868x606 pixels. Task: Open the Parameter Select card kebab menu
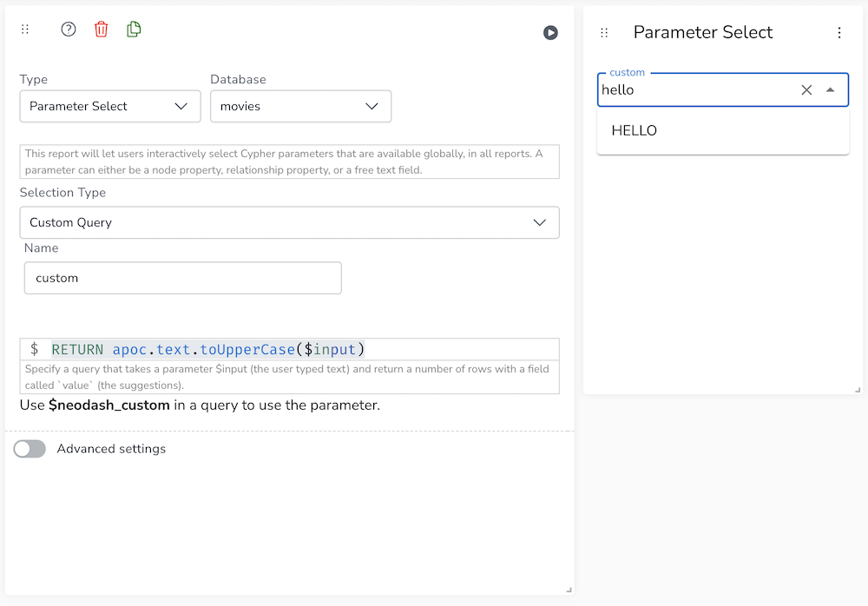tap(839, 33)
